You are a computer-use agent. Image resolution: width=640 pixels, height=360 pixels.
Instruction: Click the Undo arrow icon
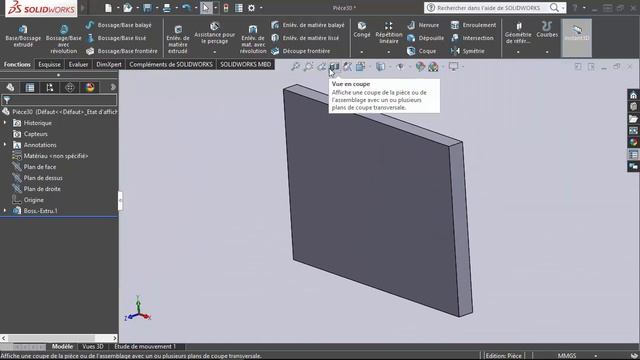[187, 8]
